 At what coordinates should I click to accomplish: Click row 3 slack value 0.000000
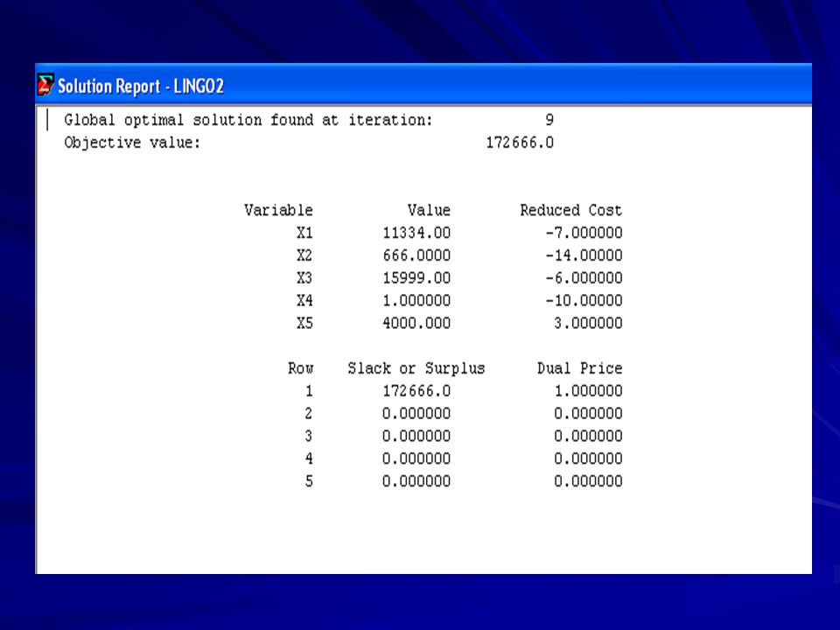pyautogui.click(x=416, y=436)
